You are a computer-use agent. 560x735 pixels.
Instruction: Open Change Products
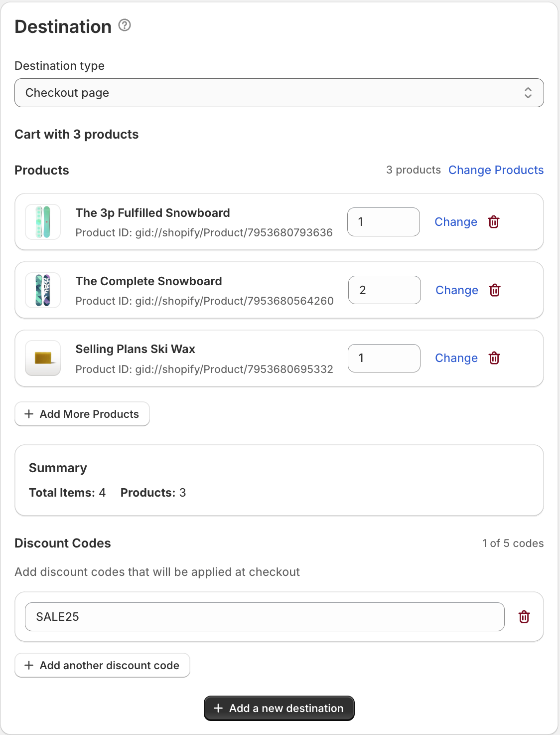496,170
